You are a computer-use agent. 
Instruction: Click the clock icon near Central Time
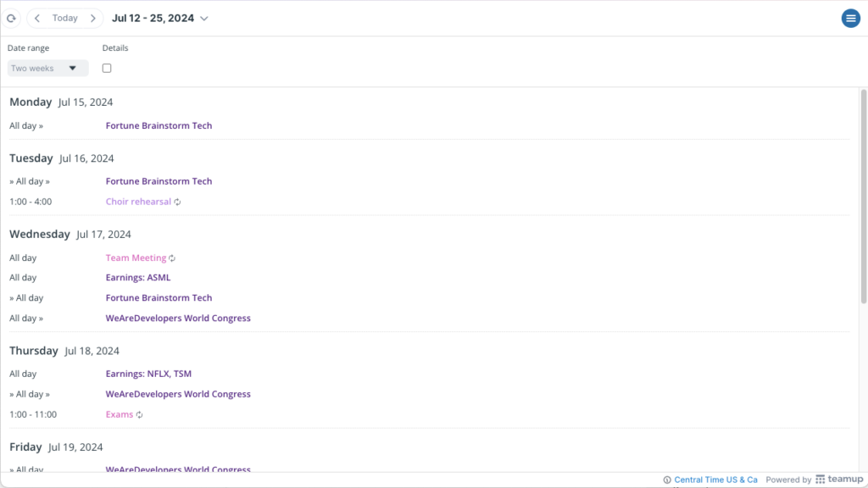[669, 480]
